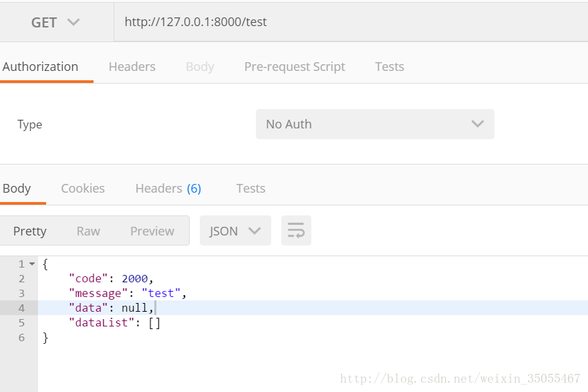Select the Pre-request Script tab
588x392 pixels.
[x=295, y=67]
